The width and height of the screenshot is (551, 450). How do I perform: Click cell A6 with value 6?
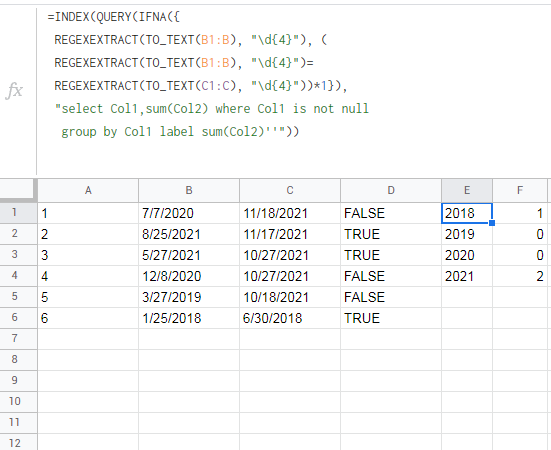[88, 318]
